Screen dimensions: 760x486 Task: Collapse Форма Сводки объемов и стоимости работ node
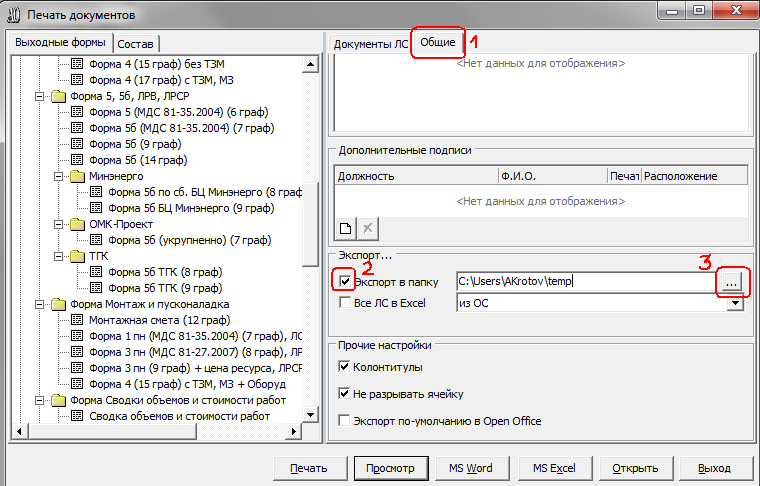[40, 400]
